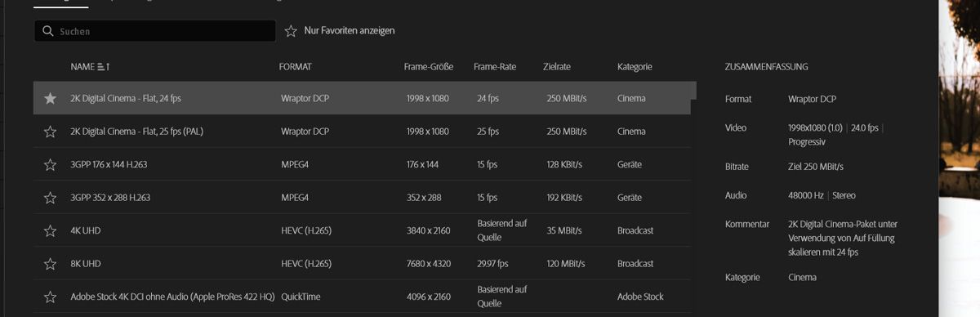Toggle Nur Favoriten anzeigen star
The image size is (980, 317).
pyautogui.click(x=291, y=30)
